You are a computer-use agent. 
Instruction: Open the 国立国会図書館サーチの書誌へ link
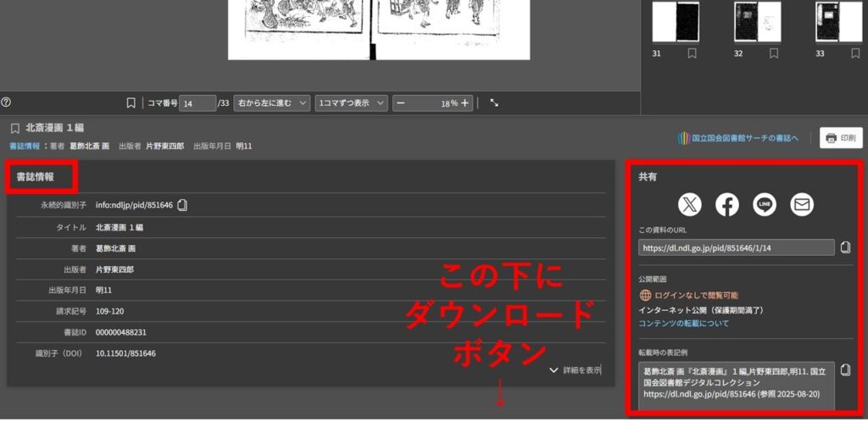coord(738,138)
